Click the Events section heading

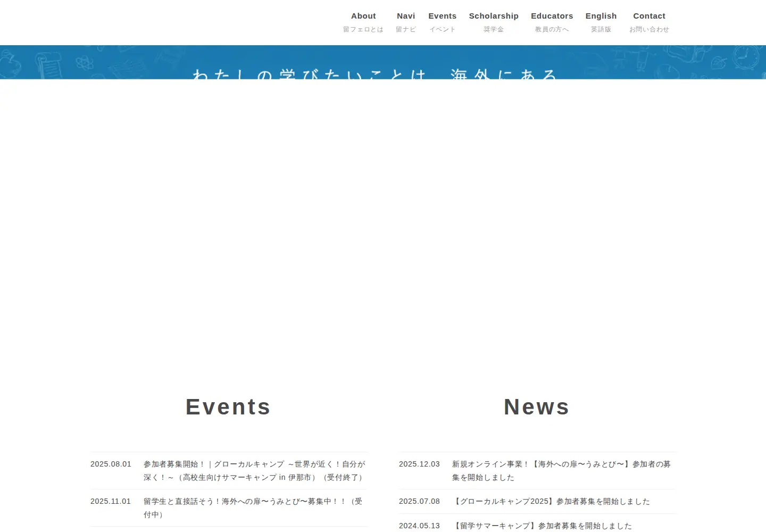[228, 407]
